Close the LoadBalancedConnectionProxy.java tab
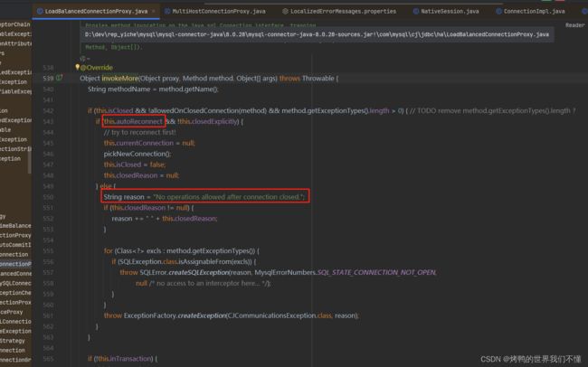Image resolution: width=588 pixels, height=367 pixels. point(154,11)
